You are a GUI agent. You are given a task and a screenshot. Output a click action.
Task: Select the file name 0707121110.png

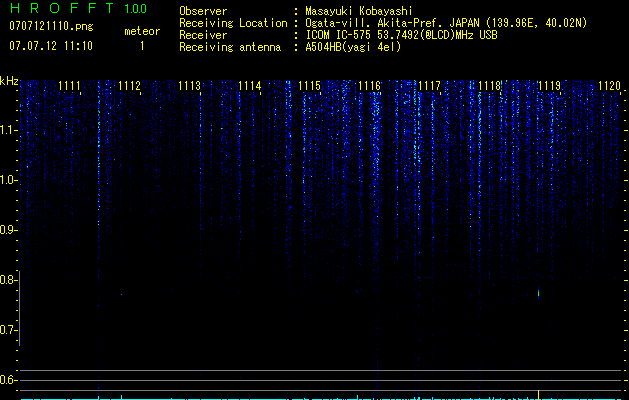tap(51, 26)
